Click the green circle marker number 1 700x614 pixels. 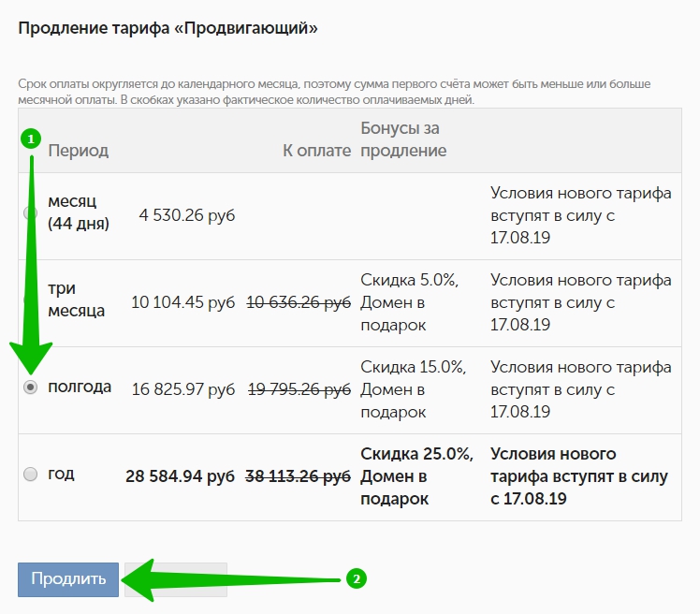(30, 139)
